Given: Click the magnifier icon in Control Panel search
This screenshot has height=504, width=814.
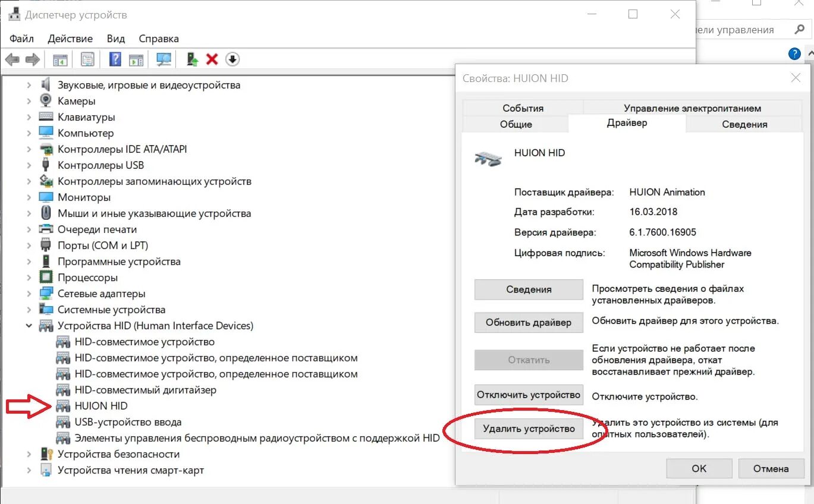Looking at the screenshot, I should click(800, 30).
